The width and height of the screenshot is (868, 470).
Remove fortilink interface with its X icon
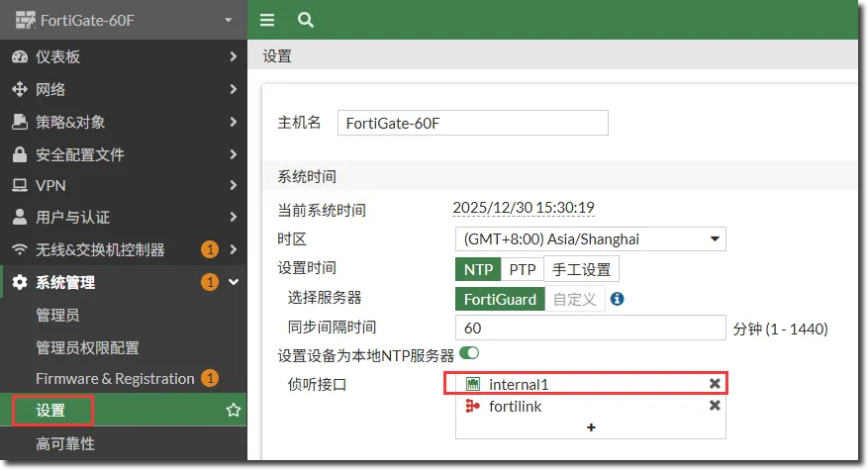point(715,407)
